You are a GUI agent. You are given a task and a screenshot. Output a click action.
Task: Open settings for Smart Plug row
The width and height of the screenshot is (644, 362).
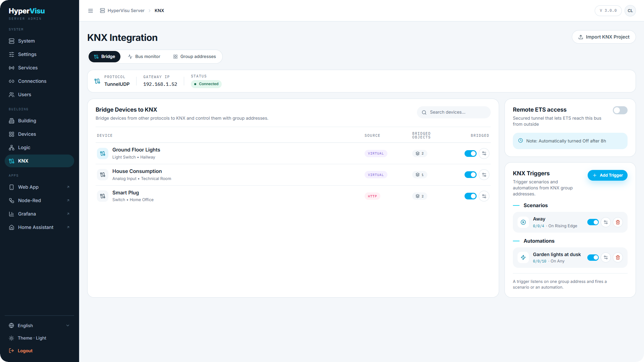(484, 196)
